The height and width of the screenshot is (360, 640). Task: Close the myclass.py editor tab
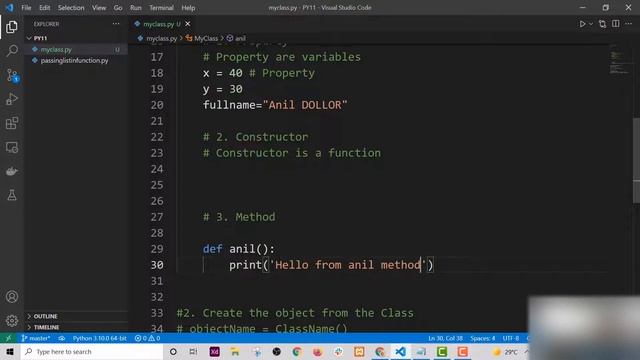tap(188, 24)
